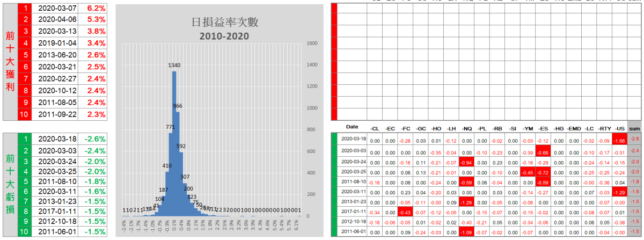Click the red -1.09 cell
This screenshot has width=644, height=240.
coord(467,232)
